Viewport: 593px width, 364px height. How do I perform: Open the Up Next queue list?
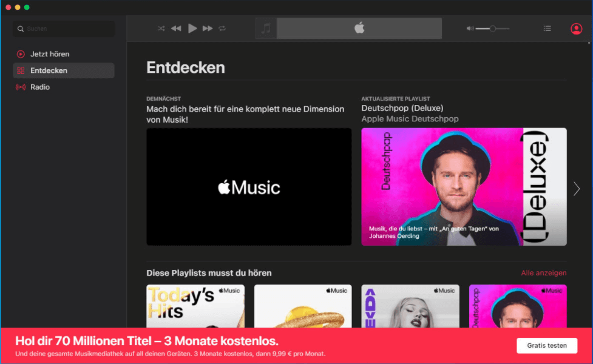[547, 29]
